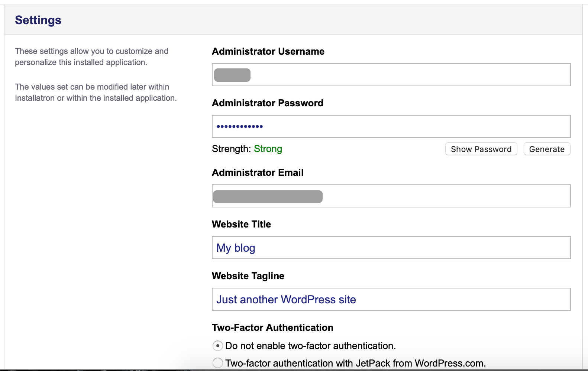Click the 'Administrator Password' label
Viewport: 588px width, 371px height.
click(267, 103)
